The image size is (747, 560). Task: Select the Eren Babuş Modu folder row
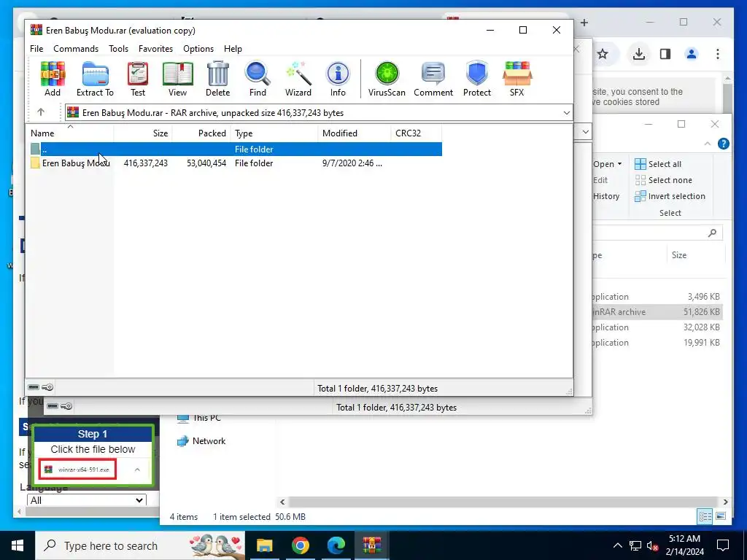pyautogui.click(x=234, y=163)
